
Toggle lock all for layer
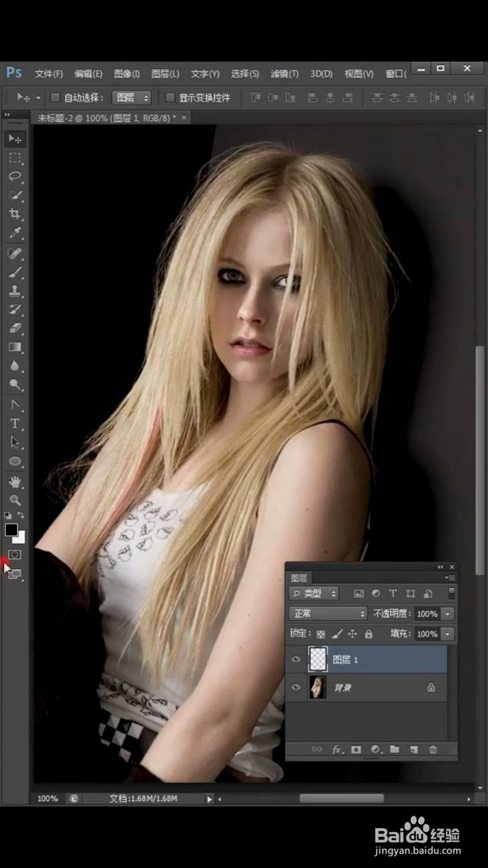tap(369, 634)
